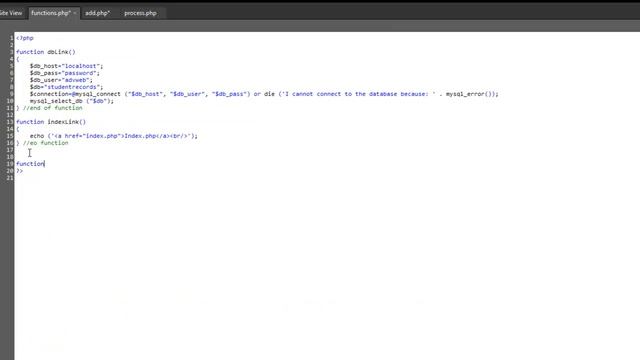Click the $db_user="advweb"; line
Image resolution: width=640 pixels, height=360 pixels.
coord(61,80)
